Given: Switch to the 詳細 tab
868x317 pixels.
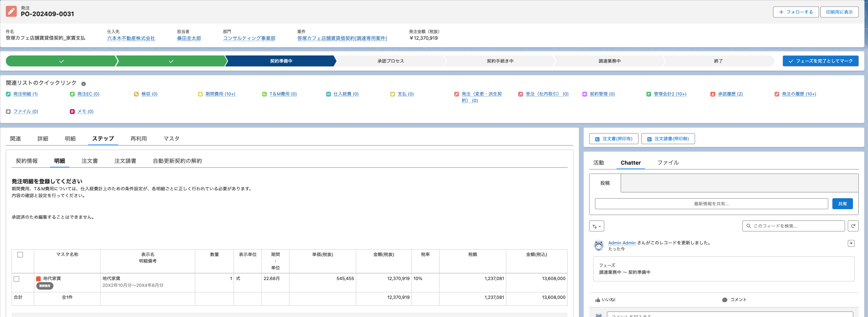Looking at the screenshot, I should (x=43, y=139).
